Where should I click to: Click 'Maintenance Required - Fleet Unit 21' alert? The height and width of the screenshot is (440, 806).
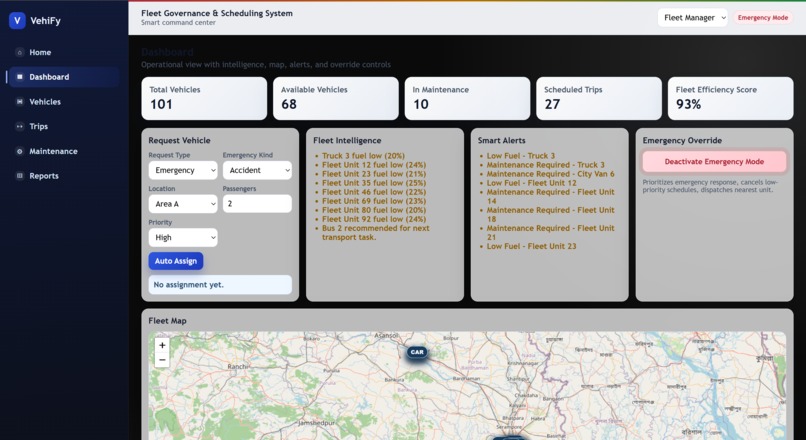click(x=551, y=232)
